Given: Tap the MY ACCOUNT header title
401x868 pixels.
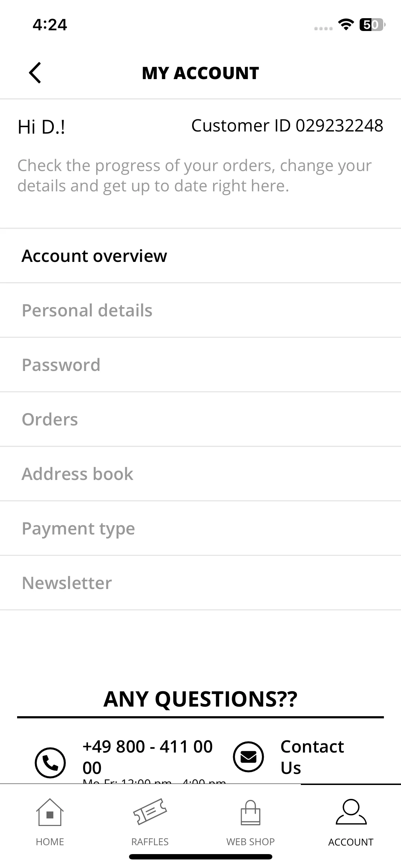Looking at the screenshot, I should (200, 73).
